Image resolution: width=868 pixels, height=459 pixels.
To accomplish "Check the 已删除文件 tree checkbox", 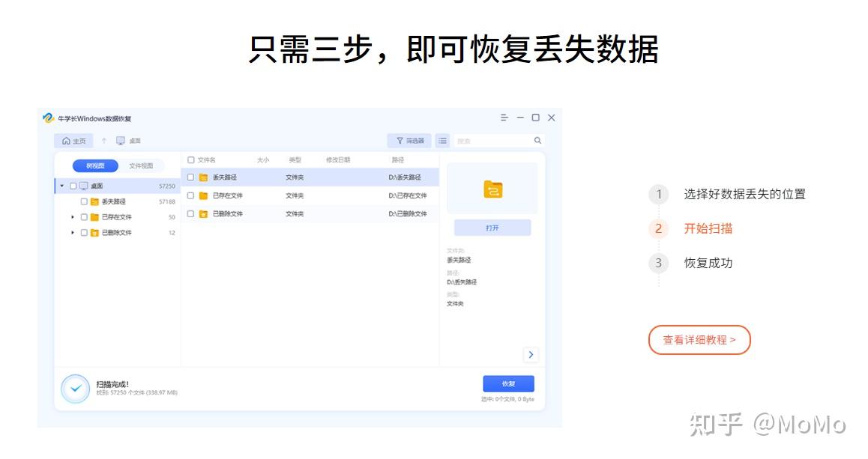I will click(84, 232).
